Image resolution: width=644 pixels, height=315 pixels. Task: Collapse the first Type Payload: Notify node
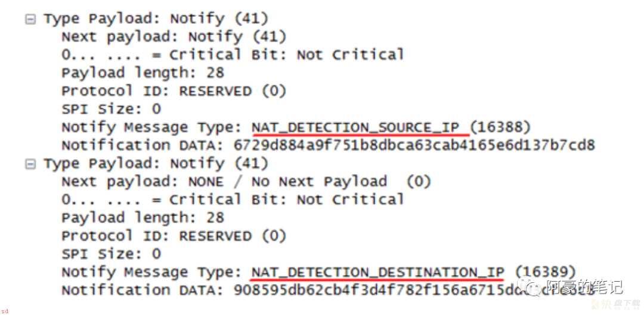[x=30, y=19]
